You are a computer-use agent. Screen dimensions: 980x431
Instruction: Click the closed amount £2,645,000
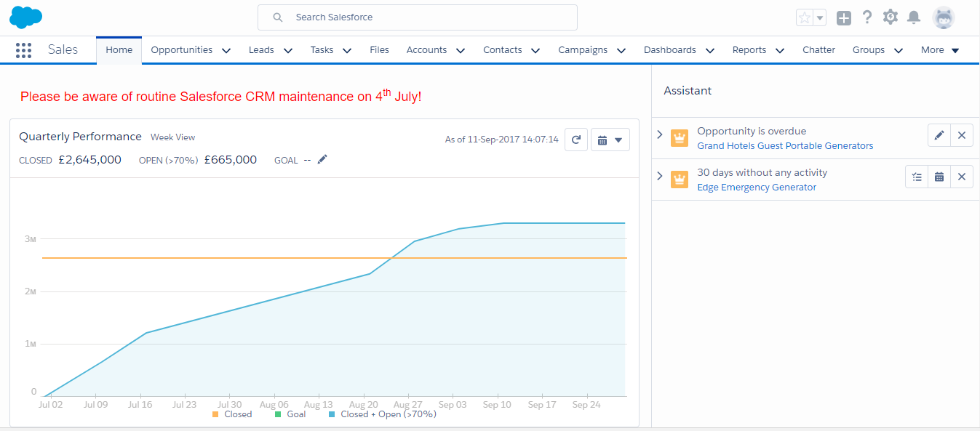click(90, 160)
